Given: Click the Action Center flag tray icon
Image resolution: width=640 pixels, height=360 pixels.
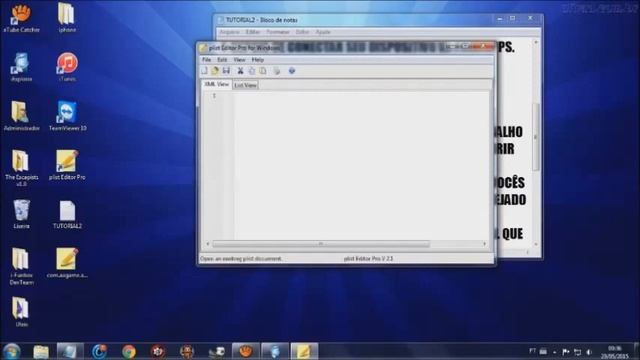Looking at the screenshot, I should tap(565, 352).
